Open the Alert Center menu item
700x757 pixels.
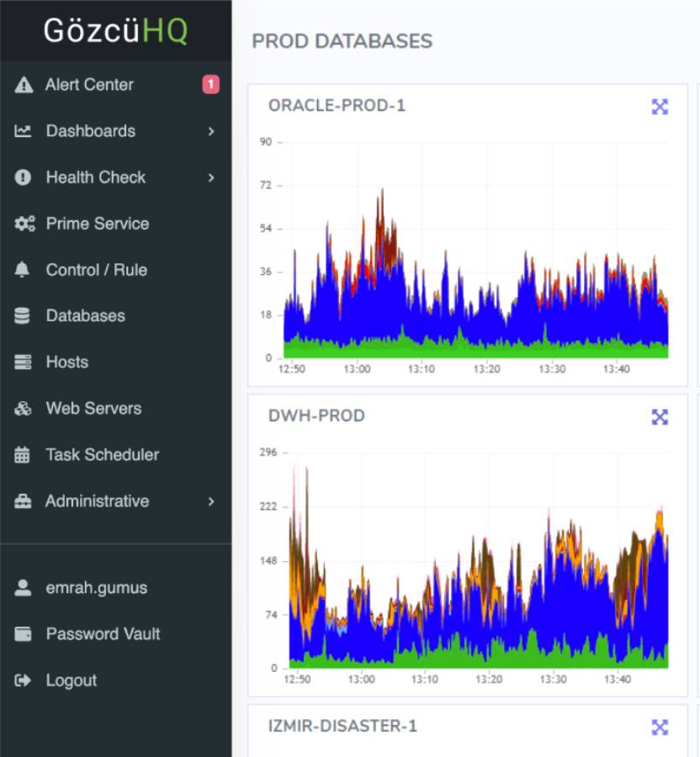116,84
